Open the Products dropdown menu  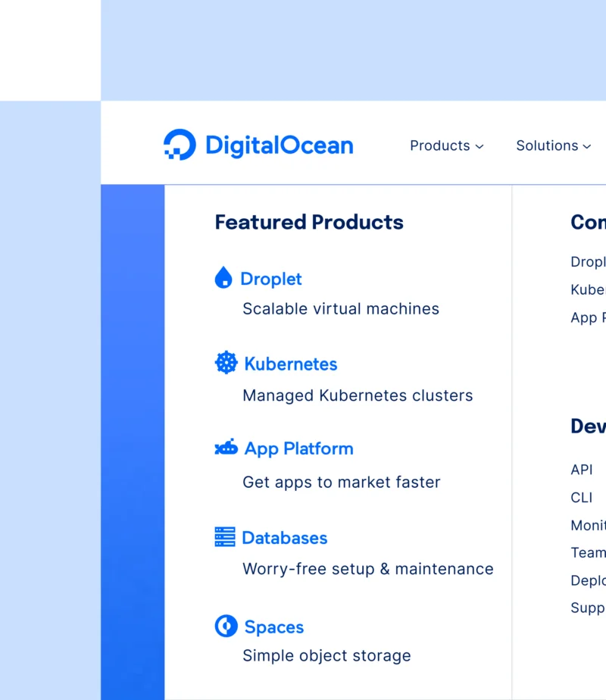[x=447, y=145]
